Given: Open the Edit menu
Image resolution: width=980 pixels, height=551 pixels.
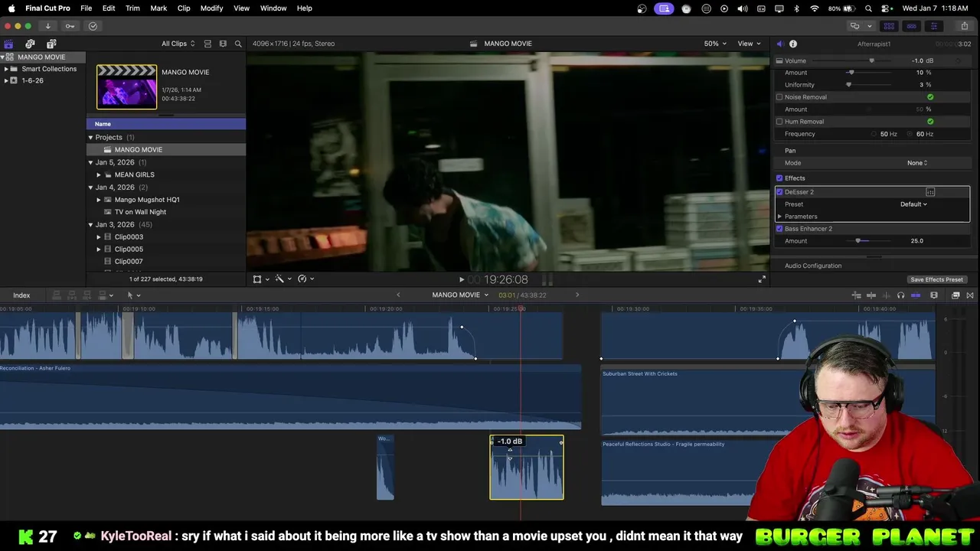Looking at the screenshot, I should click(109, 8).
